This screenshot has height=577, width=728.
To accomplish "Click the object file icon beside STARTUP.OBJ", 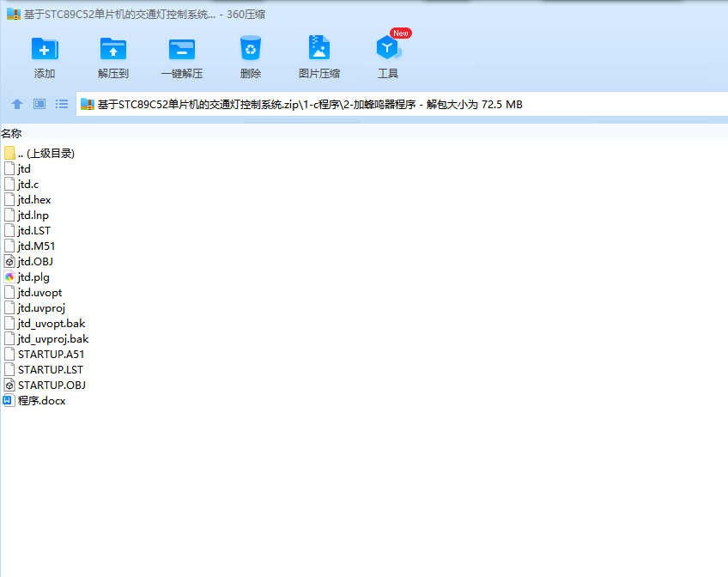I will click(9, 386).
